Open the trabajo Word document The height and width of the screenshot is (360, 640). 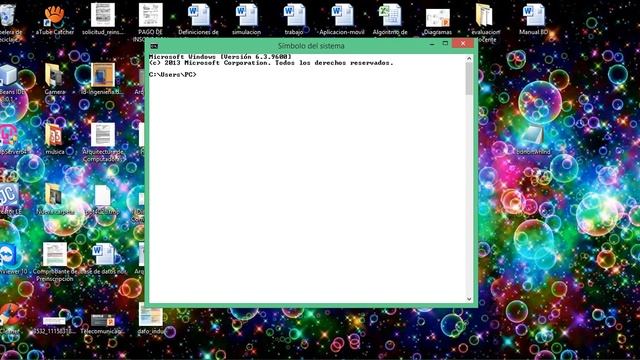coord(294,15)
